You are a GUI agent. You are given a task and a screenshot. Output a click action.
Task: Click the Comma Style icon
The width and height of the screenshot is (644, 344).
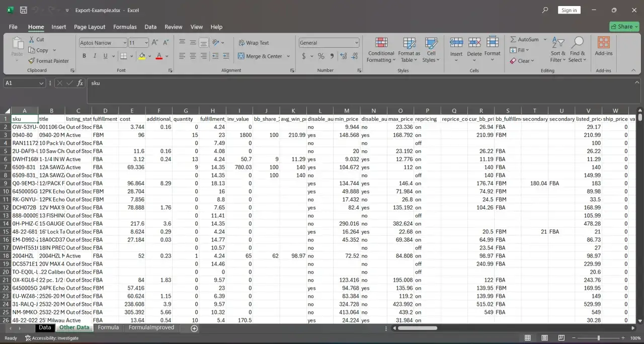332,56
